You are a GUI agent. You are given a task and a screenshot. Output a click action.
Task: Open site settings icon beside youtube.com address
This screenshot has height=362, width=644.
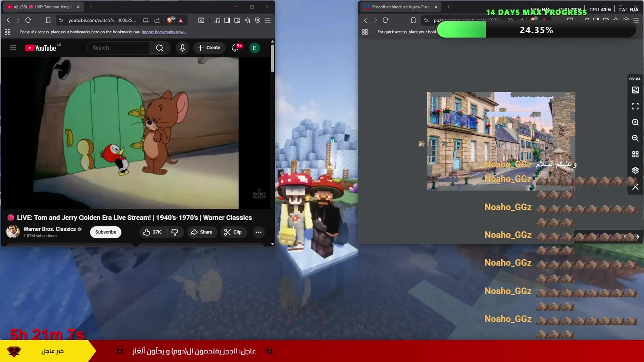61,20
